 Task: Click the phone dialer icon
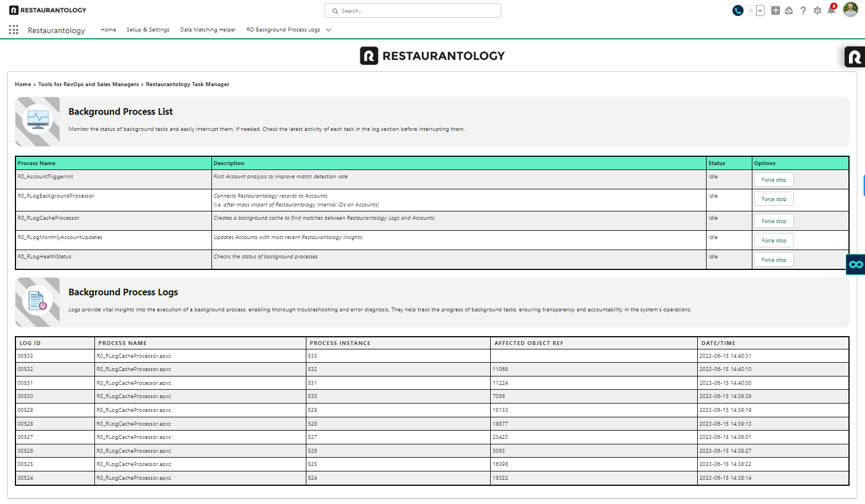coord(737,10)
